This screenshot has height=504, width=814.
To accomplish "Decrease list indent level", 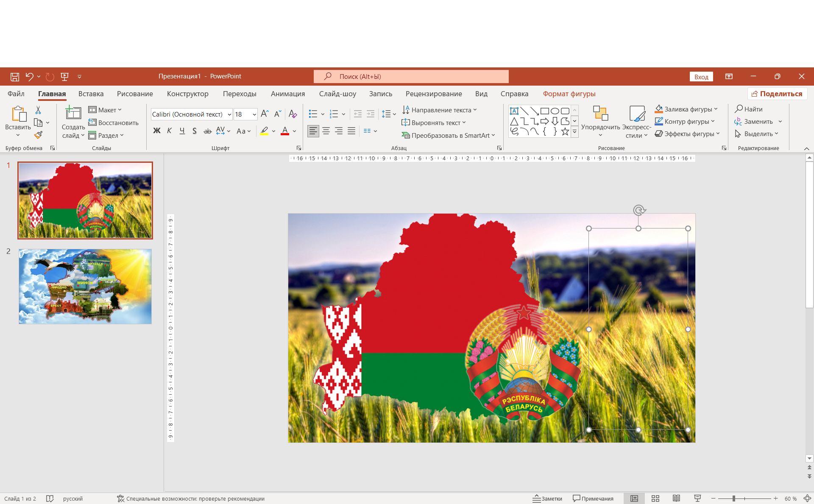I will point(358,114).
